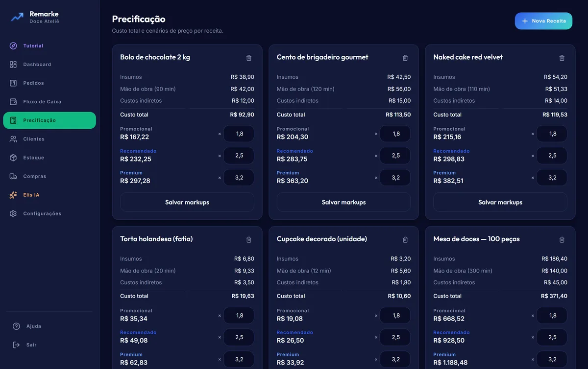Edit Premium markup for Naked cake red velvet
Image resolution: width=588 pixels, height=369 pixels.
[552, 178]
